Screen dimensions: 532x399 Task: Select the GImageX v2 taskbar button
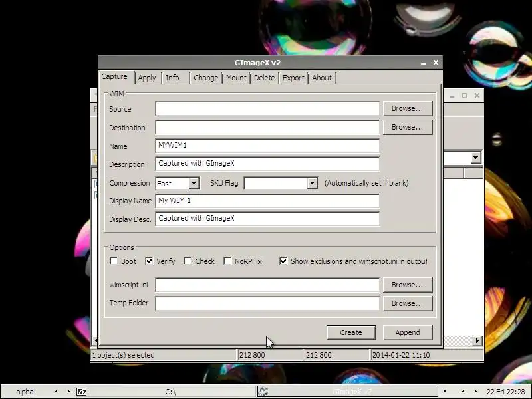348,392
